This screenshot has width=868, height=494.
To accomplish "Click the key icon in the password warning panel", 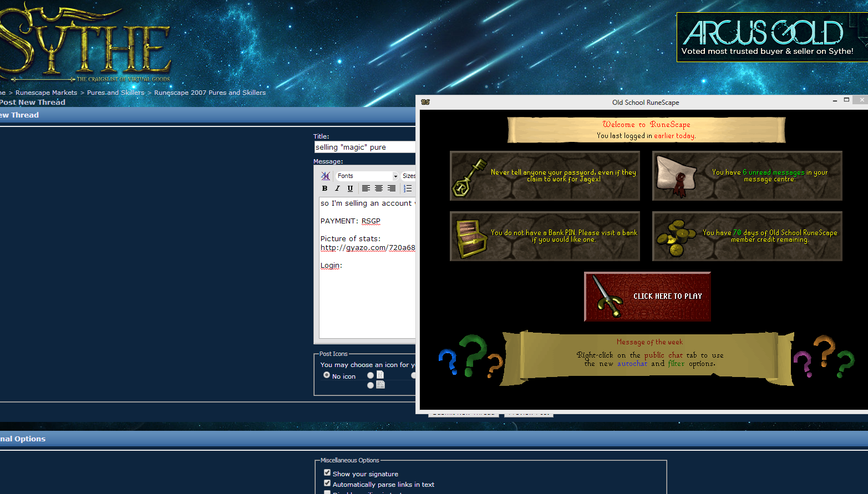I will point(469,177).
